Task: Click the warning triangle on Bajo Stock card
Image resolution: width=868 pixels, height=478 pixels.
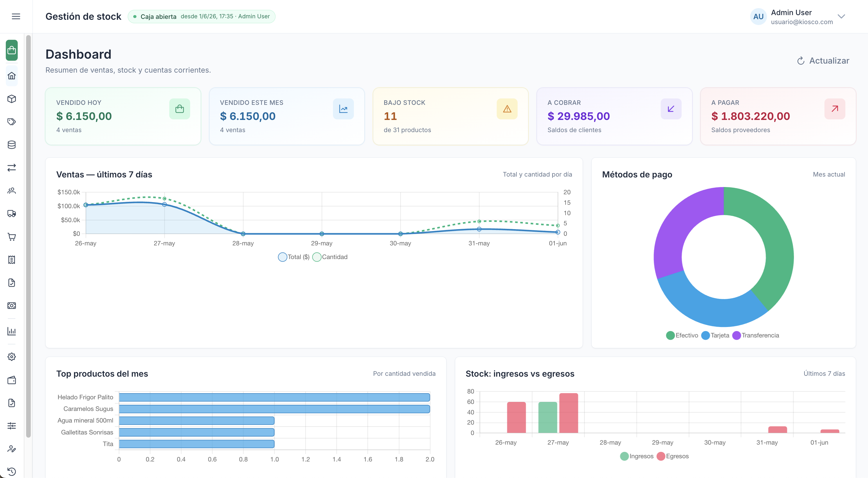Action: point(507,109)
